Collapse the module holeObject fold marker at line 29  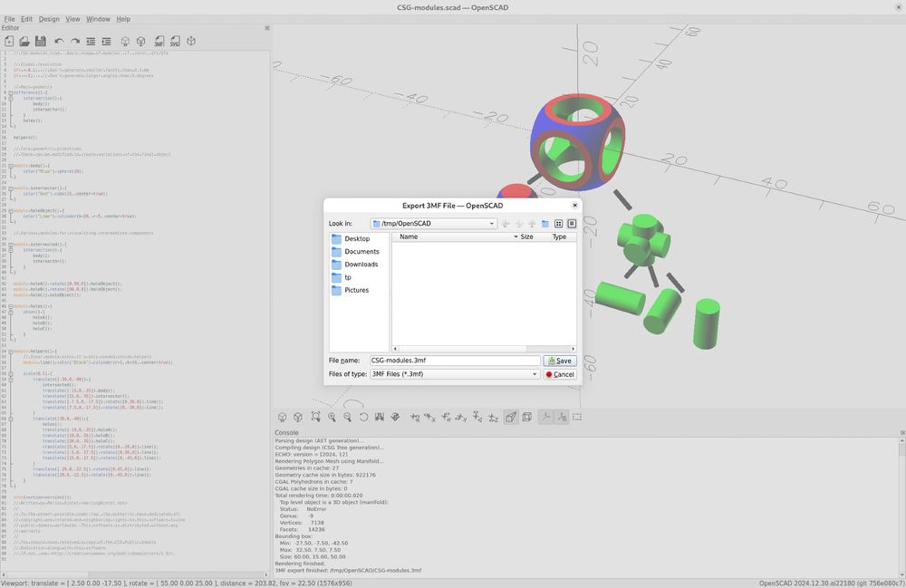(x=10, y=211)
